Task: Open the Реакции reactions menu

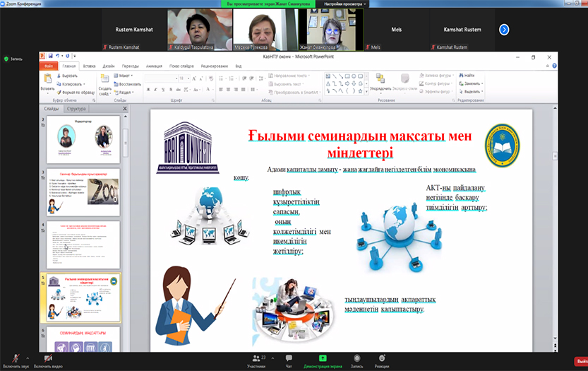Action: (382, 360)
